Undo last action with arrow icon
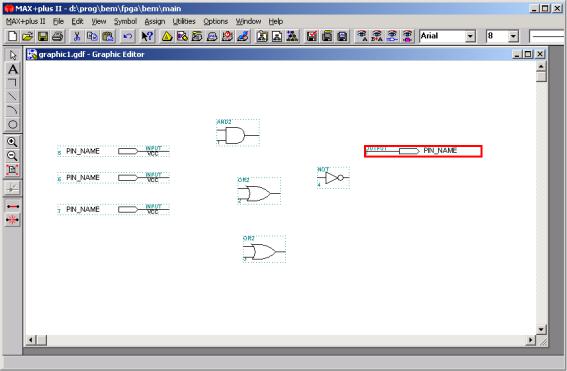The image size is (567, 371). [x=127, y=36]
